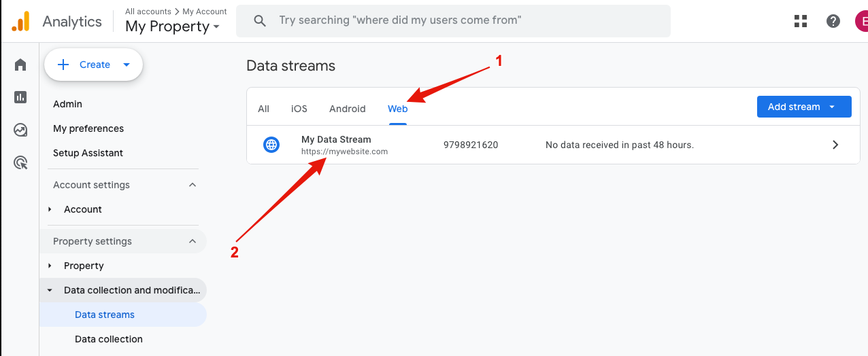
Task: Select Data collection in the sidebar
Action: coord(109,339)
